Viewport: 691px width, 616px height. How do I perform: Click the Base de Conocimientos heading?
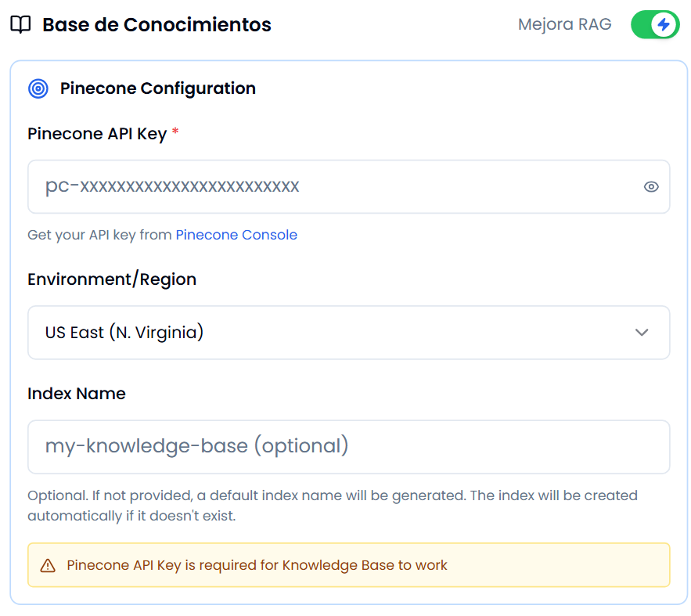(x=157, y=24)
